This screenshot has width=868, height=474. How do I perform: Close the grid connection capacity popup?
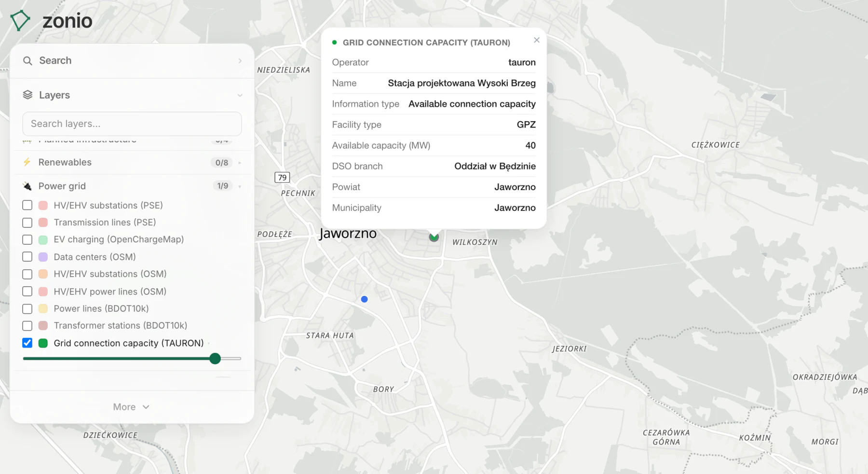[x=537, y=40]
